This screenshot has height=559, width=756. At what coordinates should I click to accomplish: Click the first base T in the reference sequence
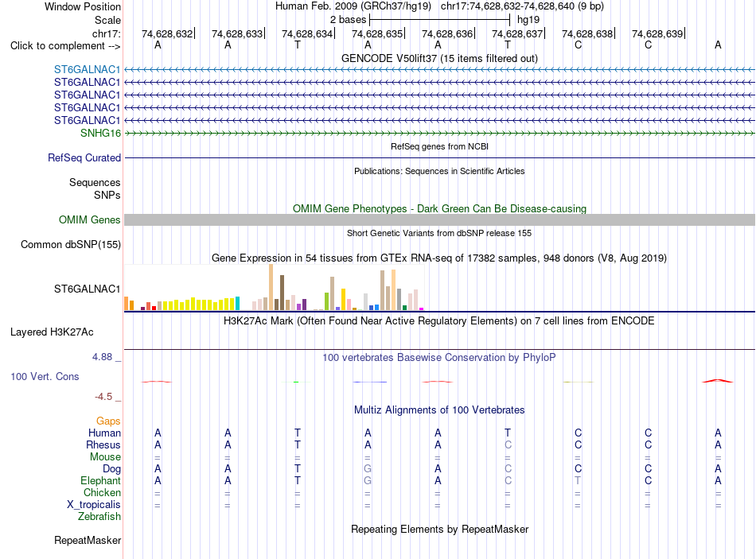(x=298, y=45)
